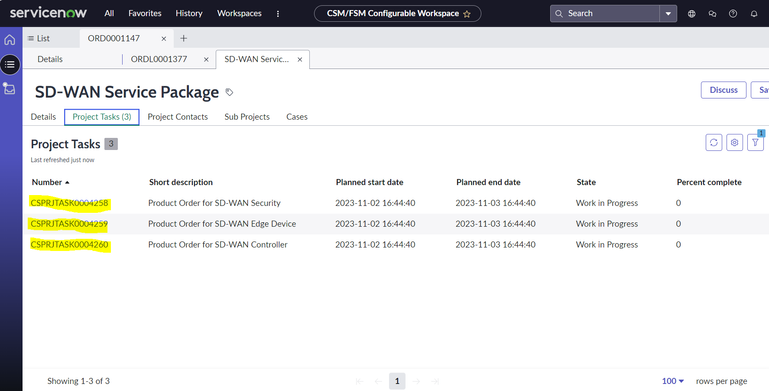This screenshot has width=769, height=391.
Task: Click 'Product Order for SD-WAN Security' cell
Action: (x=214, y=203)
